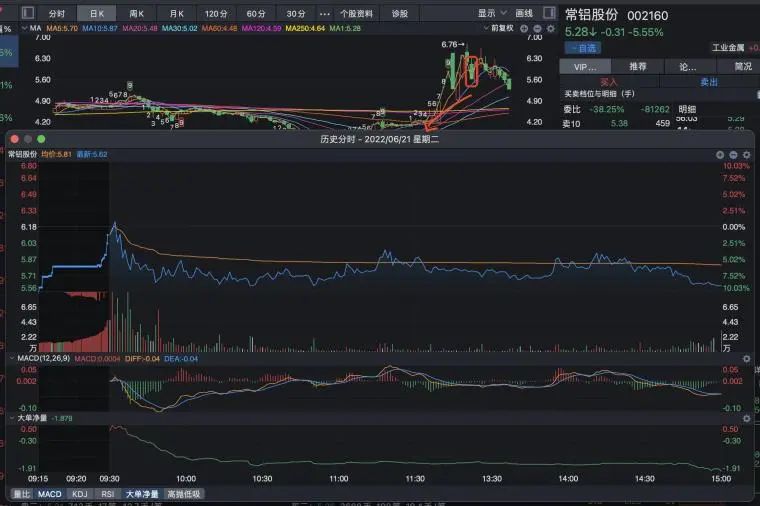The image size is (760, 506).
Task: Collapse the 大单净量 indicator panel
Action: (x=12, y=418)
